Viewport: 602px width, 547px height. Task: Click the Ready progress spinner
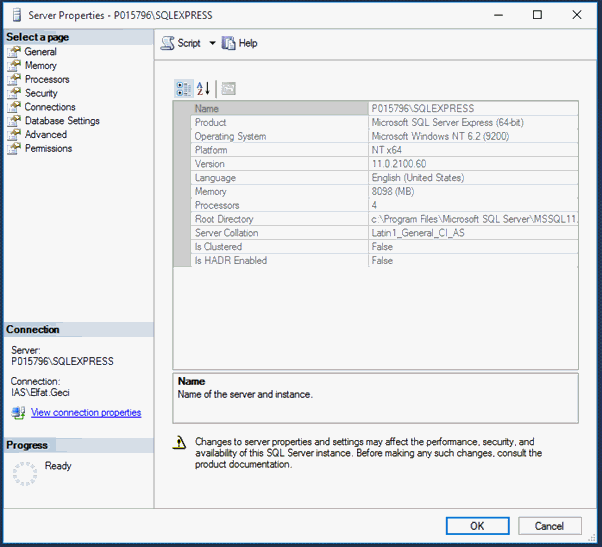[25, 474]
